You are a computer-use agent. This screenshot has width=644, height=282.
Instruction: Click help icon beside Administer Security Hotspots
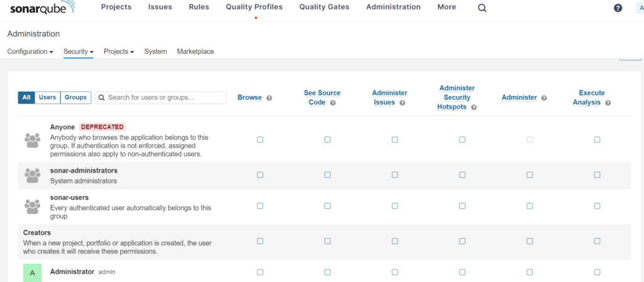coord(474,107)
